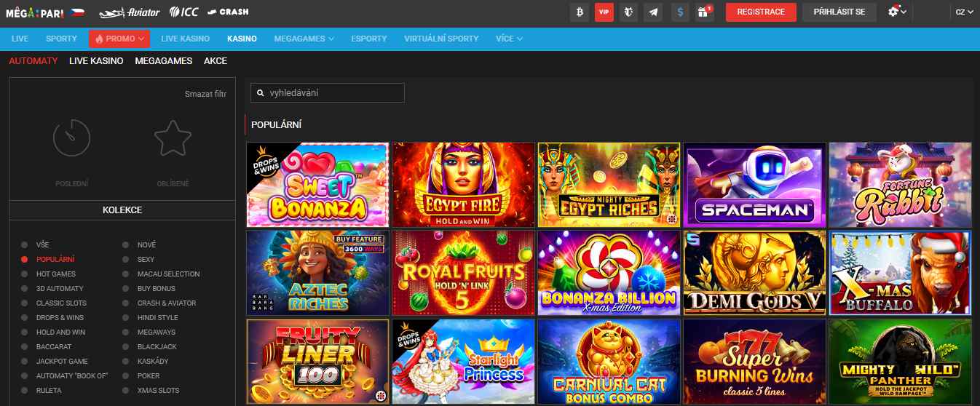Click the star icon for Oblíbené games

tap(173, 138)
